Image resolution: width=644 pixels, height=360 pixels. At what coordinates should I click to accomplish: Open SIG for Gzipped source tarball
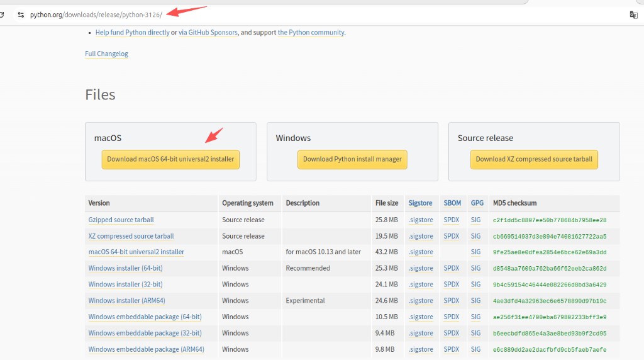pyautogui.click(x=475, y=220)
